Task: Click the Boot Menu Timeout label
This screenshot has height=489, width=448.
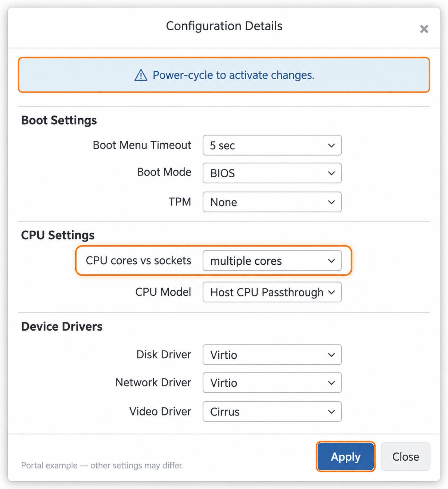Action: (142, 145)
